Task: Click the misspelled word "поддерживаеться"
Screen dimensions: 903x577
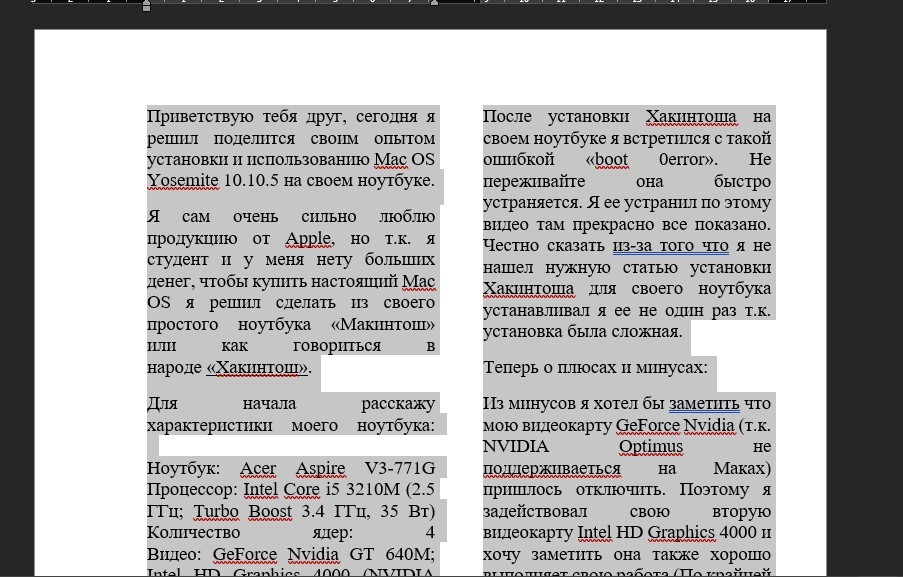Action: pyautogui.click(x=552, y=469)
